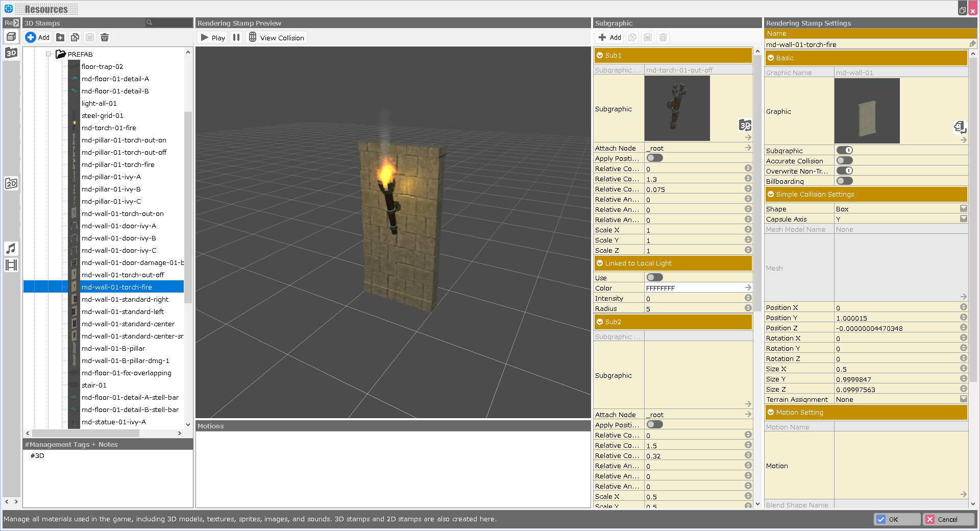Toggle Billboarding off in Rendering Stamp Settings
The height and width of the screenshot is (531, 980).
844,181
